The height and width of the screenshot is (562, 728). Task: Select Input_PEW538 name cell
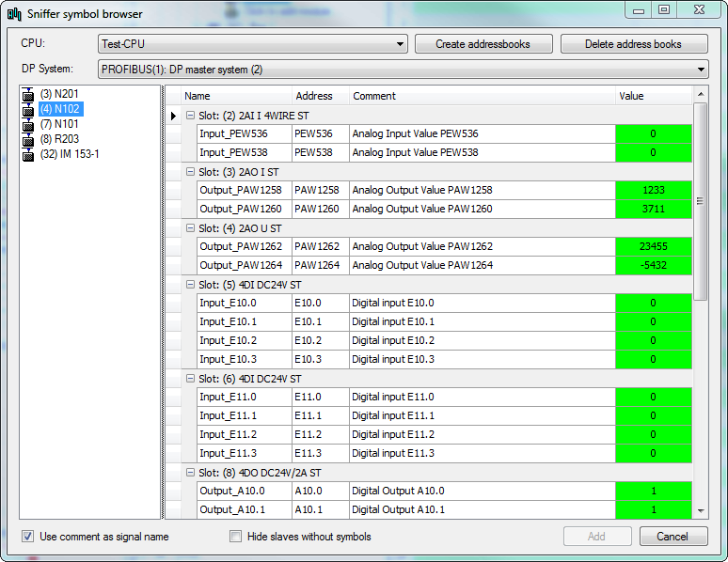coord(245,152)
